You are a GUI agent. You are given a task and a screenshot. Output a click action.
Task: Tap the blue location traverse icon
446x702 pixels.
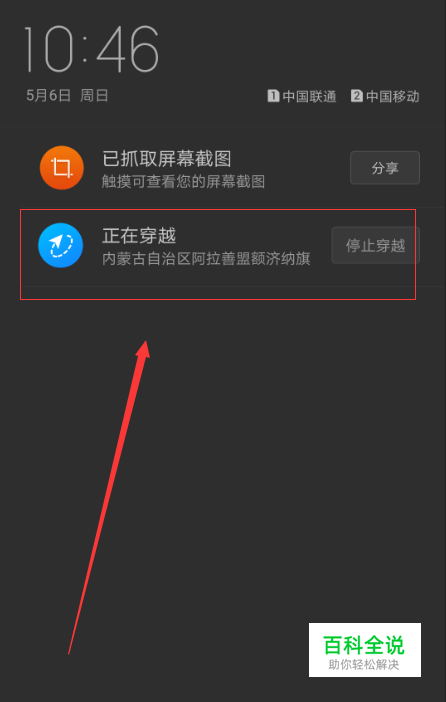click(x=60, y=245)
